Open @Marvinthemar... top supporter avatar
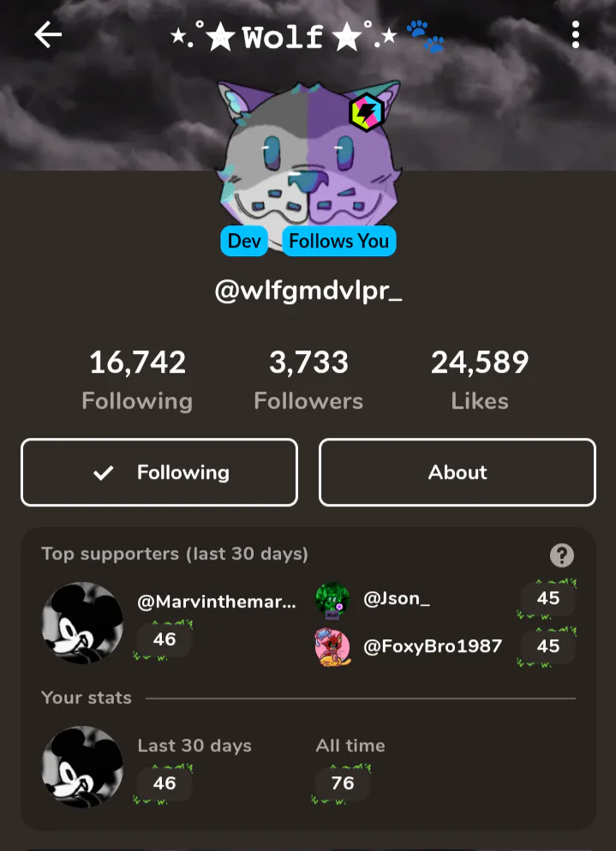Viewport: 616px width, 851px height. 82,623
